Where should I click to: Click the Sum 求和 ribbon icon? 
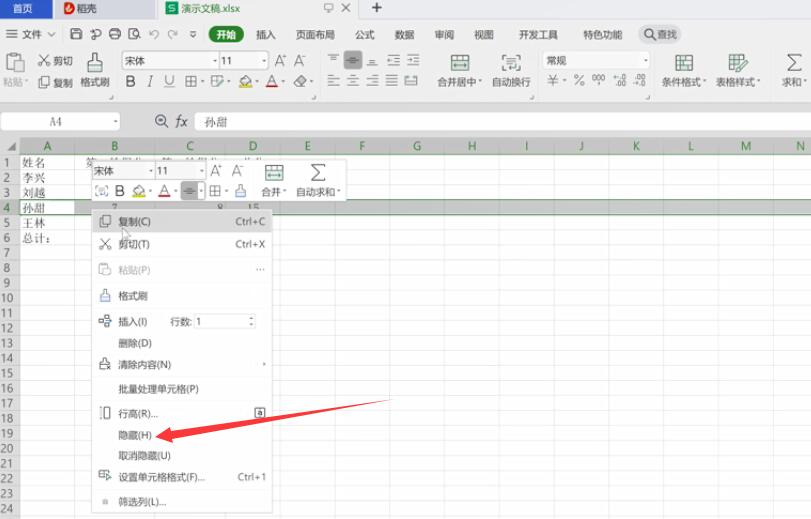[793, 69]
